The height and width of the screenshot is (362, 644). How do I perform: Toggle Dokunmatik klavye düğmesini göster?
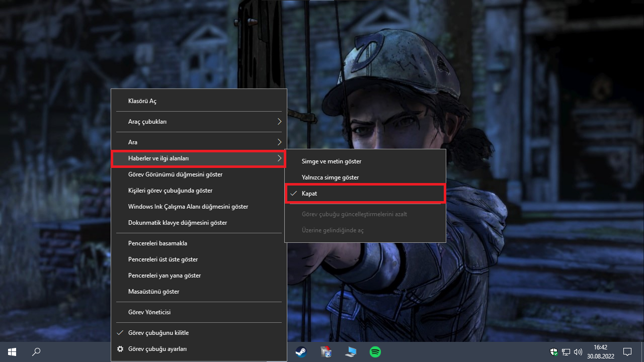[x=199, y=223]
